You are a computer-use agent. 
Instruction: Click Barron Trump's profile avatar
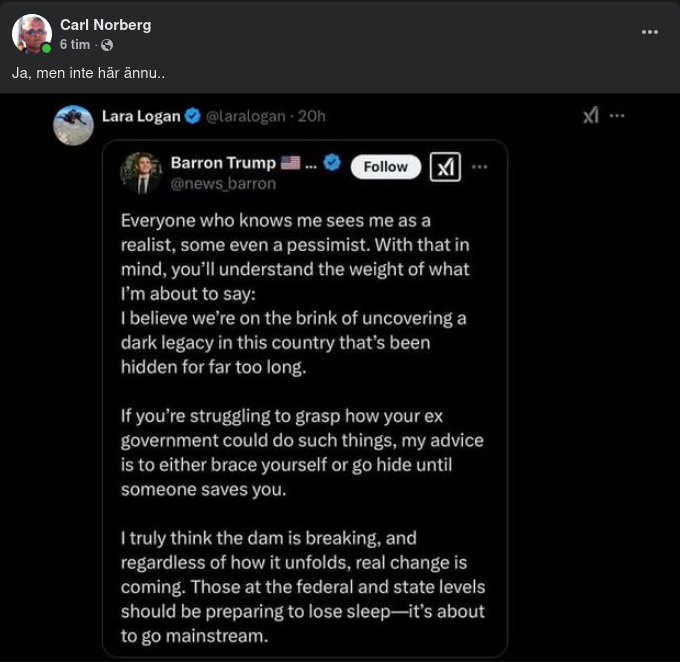point(141,172)
